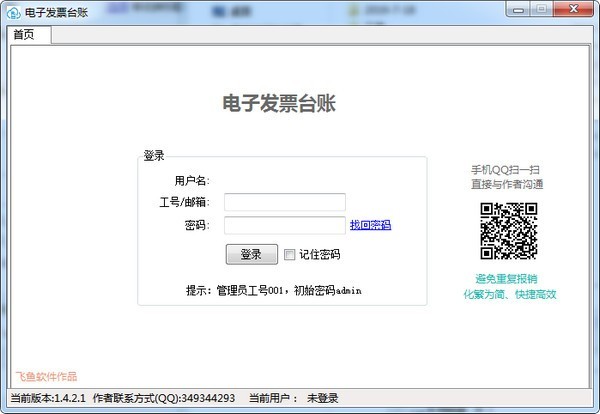Click the 避免重复报销 slogan text
The width and height of the screenshot is (600, 414).
coord(508,279)
